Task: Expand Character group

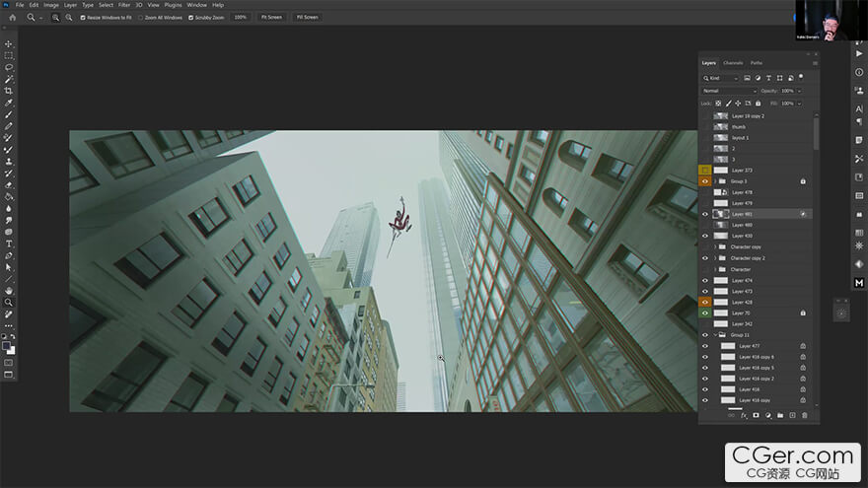Action: coord(715,269)
